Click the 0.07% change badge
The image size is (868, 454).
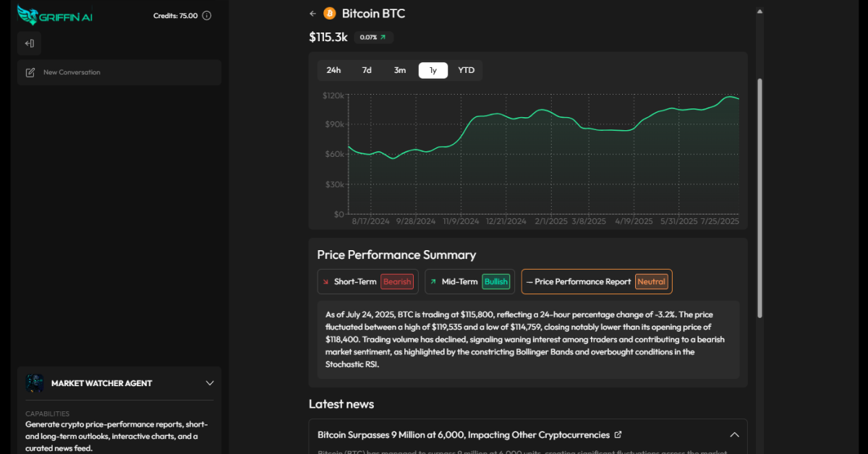pyautogui.click(x=373, y=37)
